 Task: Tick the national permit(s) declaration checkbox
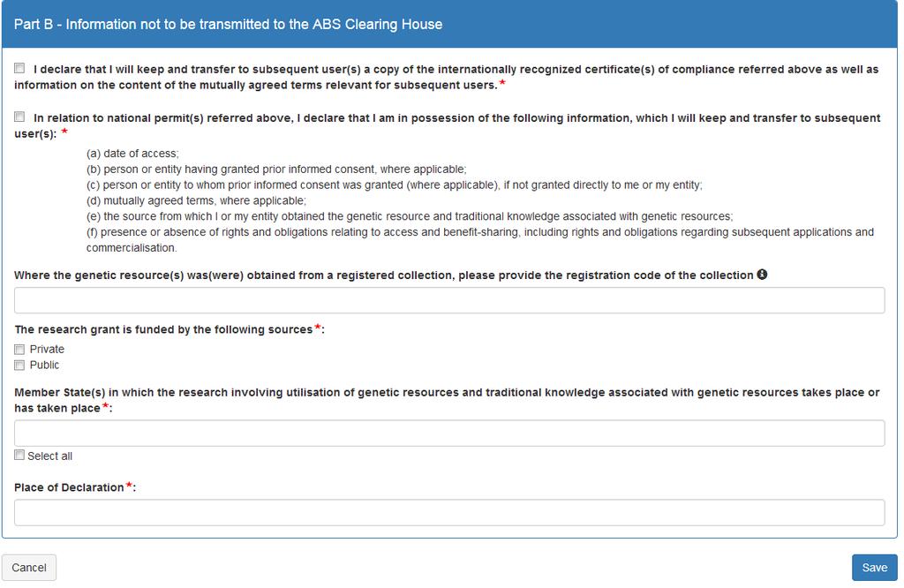pyautogui.click(x=19, y=117)
